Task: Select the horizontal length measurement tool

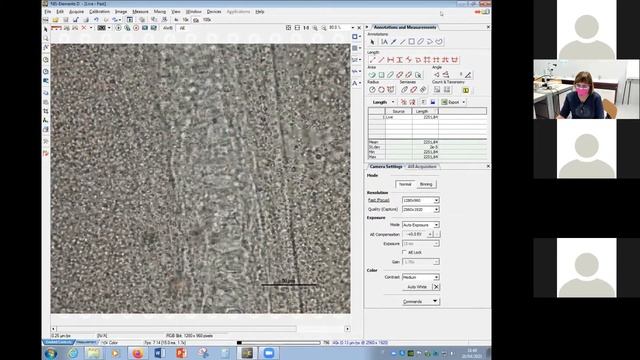Action: click(391, 60)
